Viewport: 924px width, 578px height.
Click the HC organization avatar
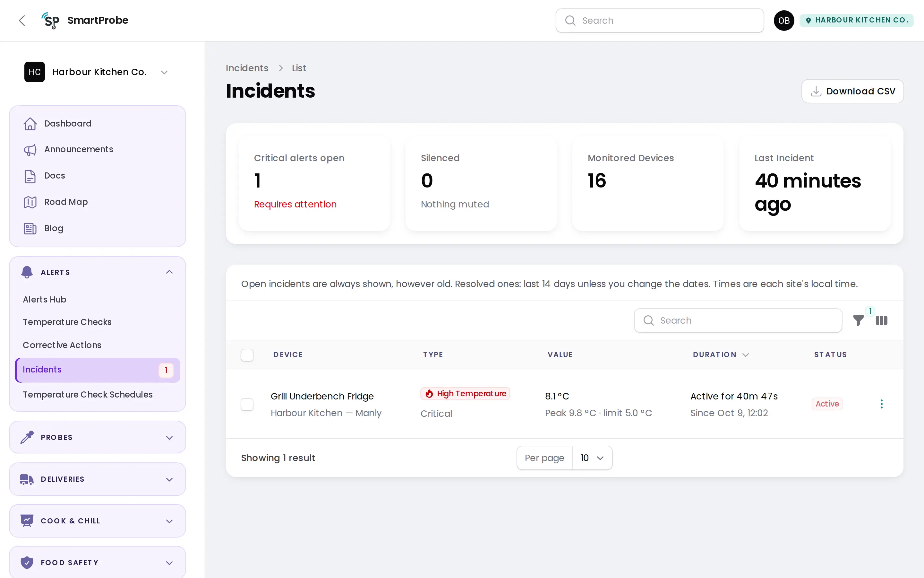[x=34, y=72]
